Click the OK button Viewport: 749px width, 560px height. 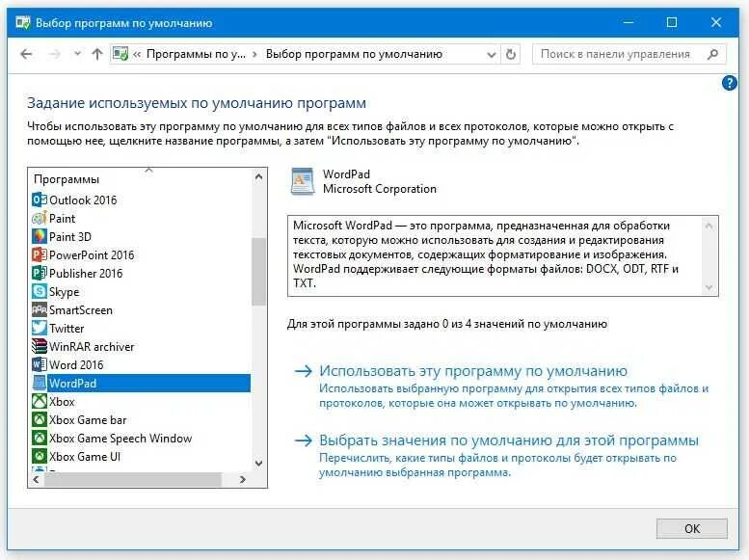tap(692, 528)
